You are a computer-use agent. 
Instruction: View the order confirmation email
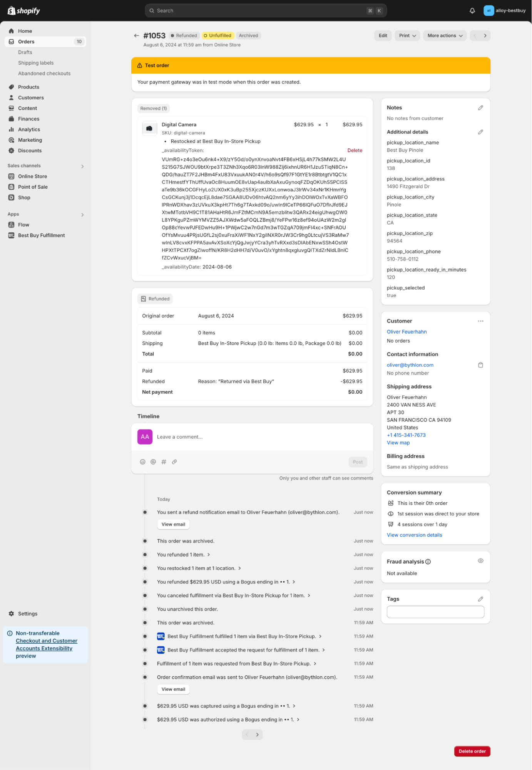[x=173, y=689]
